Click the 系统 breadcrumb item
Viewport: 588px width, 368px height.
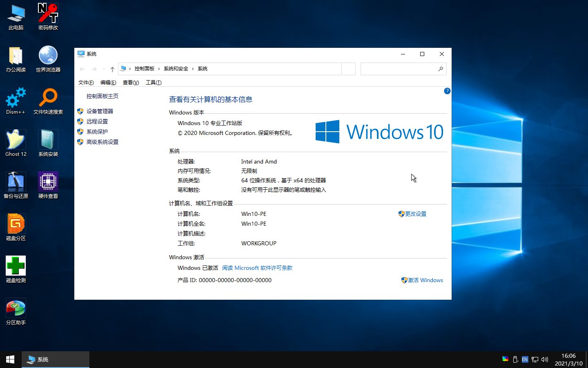[x=203, y=69]
